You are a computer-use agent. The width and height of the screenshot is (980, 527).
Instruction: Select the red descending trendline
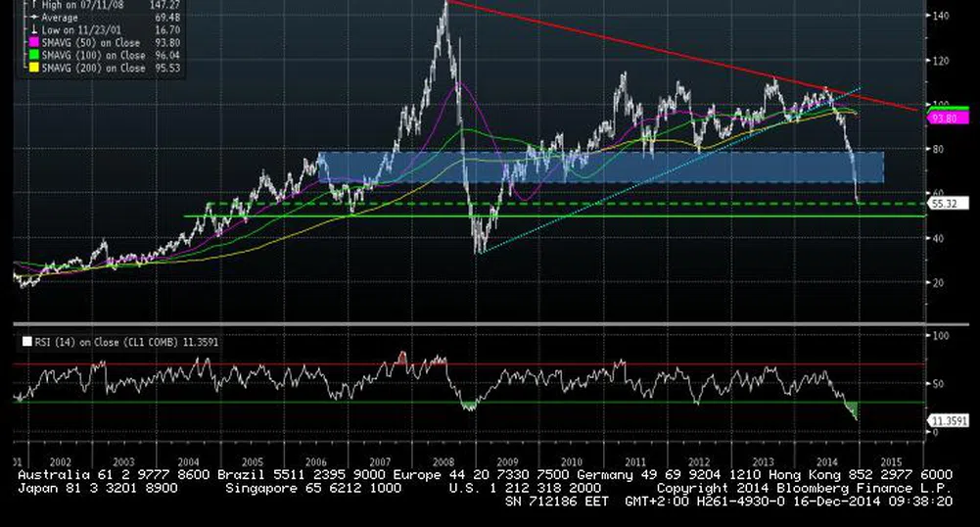pos(685,55)
